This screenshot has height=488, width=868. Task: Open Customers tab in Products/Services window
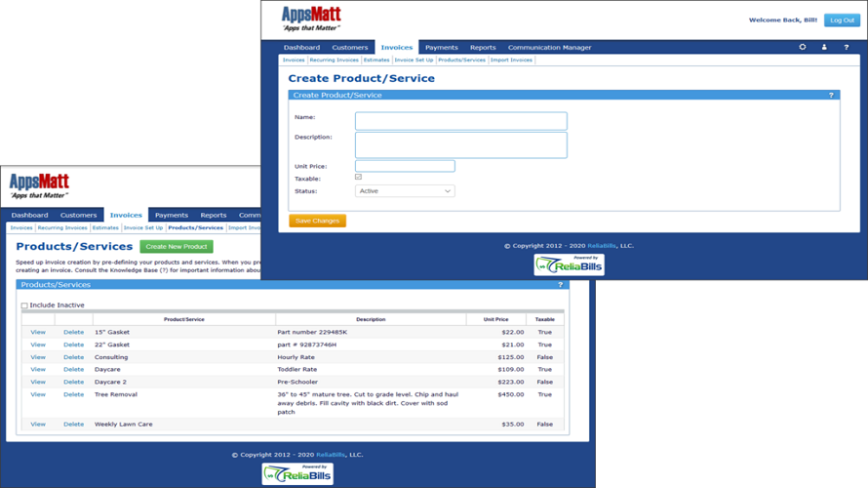(x=78, y=215)
